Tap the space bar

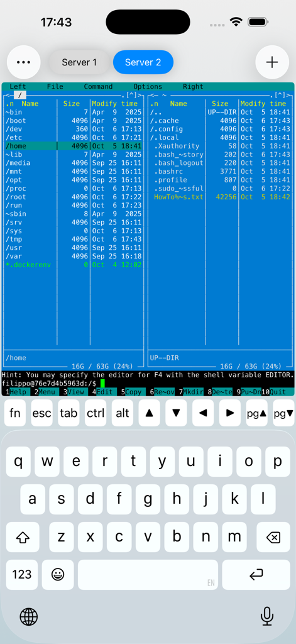click(x=148, y=575)
